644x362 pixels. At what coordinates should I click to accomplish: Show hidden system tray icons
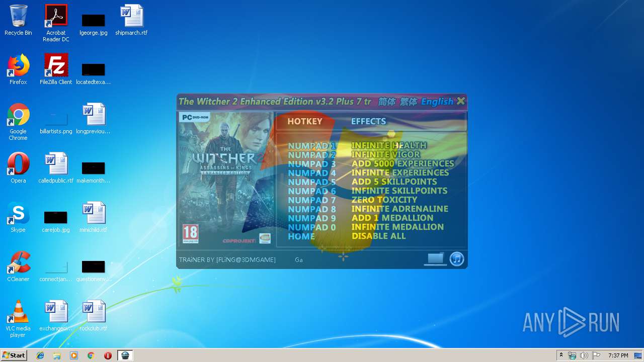click(561, 355)
